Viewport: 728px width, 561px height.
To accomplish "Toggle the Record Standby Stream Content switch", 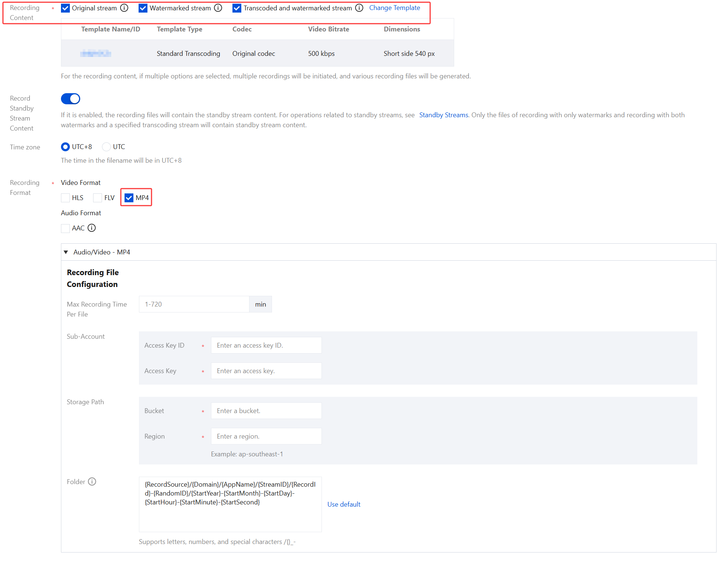I will point(71,99).
